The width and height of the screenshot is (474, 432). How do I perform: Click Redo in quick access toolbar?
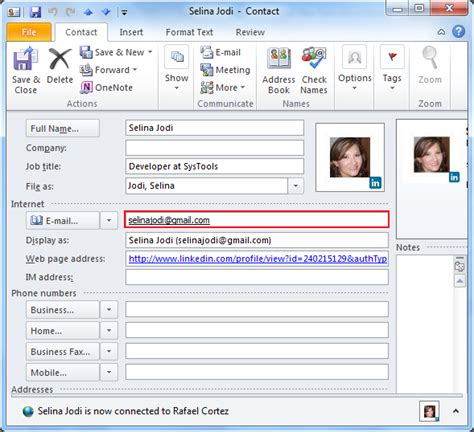[70, 12]
